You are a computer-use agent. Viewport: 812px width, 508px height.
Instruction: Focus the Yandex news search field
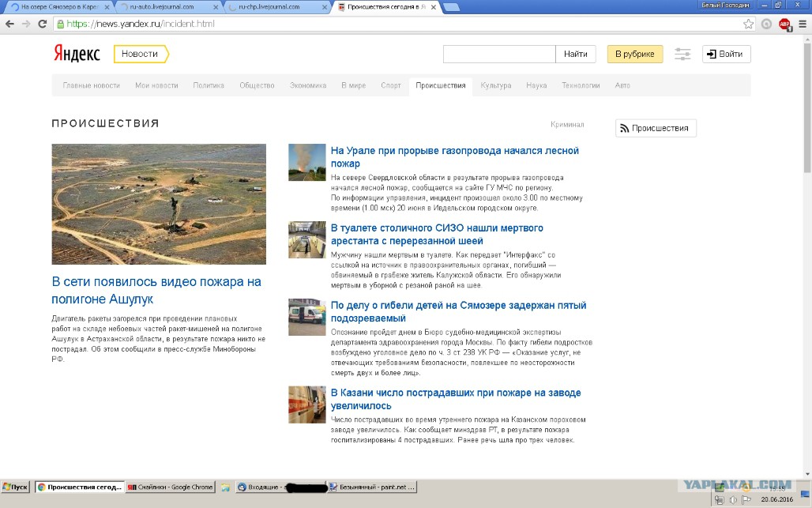tap(499, 54)
